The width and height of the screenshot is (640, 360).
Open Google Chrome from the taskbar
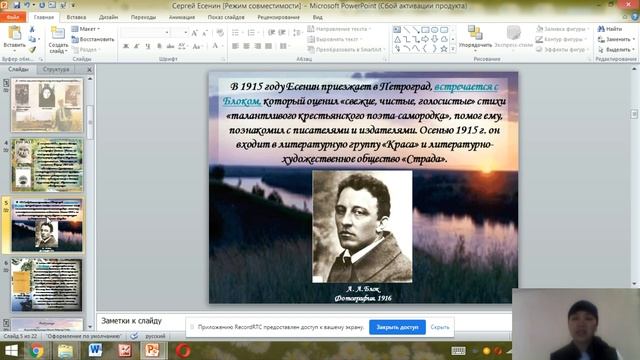[36, 351]
